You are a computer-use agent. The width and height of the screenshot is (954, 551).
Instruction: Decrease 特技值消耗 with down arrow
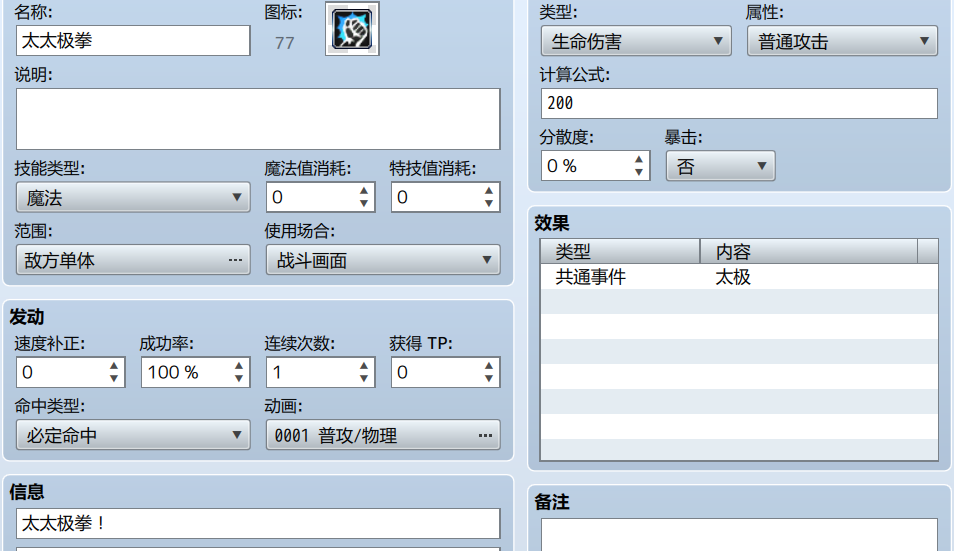pos(489,204)
